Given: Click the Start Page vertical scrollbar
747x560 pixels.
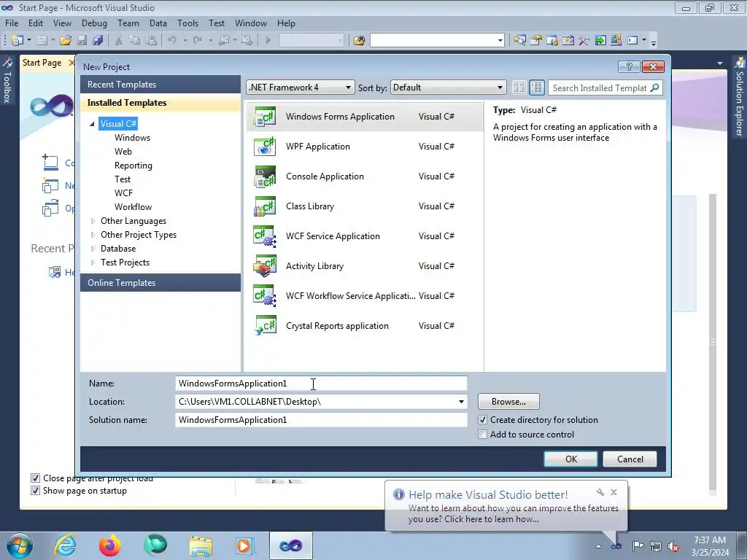Looking at the screenshot, I should click(713, 343).
